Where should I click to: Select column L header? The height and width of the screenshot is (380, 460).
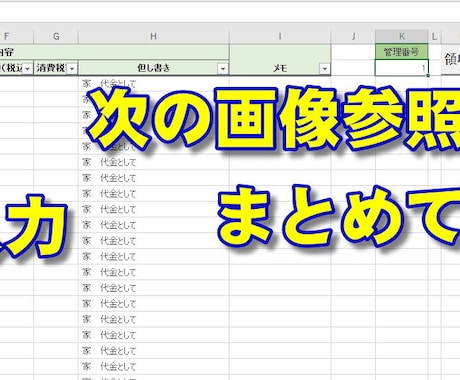click(434, 36)
